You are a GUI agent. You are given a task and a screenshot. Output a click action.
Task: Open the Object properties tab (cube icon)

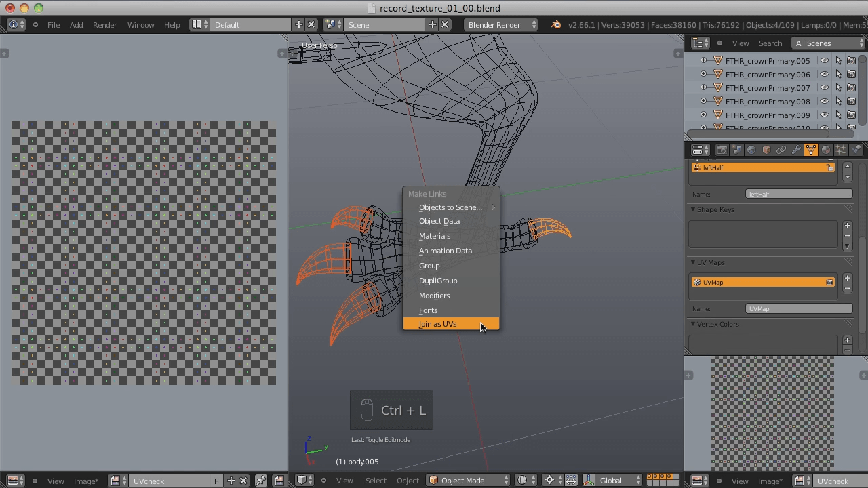(765, 150)
